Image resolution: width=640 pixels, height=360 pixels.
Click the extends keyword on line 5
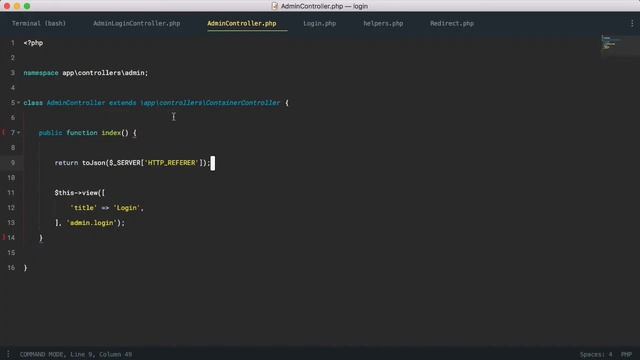coord(122,103)
